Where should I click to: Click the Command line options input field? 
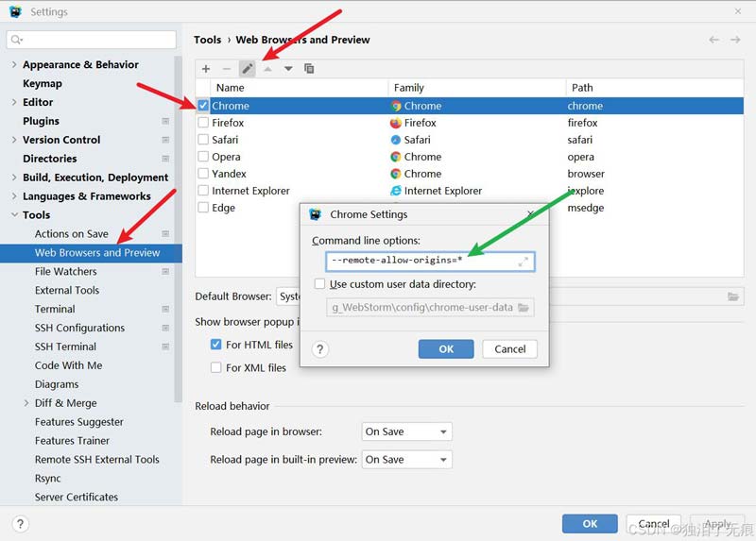tap(416, 262)
